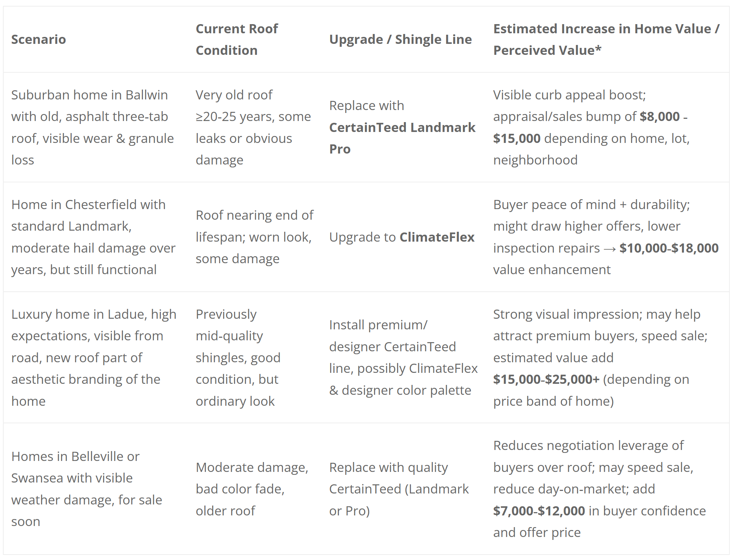736x560 pixels.
Task: Click the Estimated Increase in Home Value header
Action: coord(606,39)
